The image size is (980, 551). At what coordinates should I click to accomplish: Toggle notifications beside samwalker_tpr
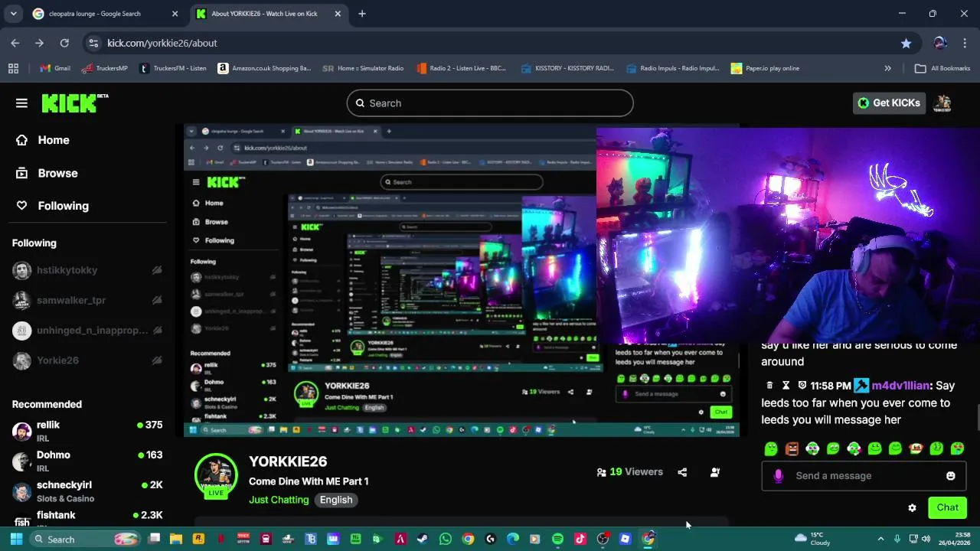click(157, 301)
